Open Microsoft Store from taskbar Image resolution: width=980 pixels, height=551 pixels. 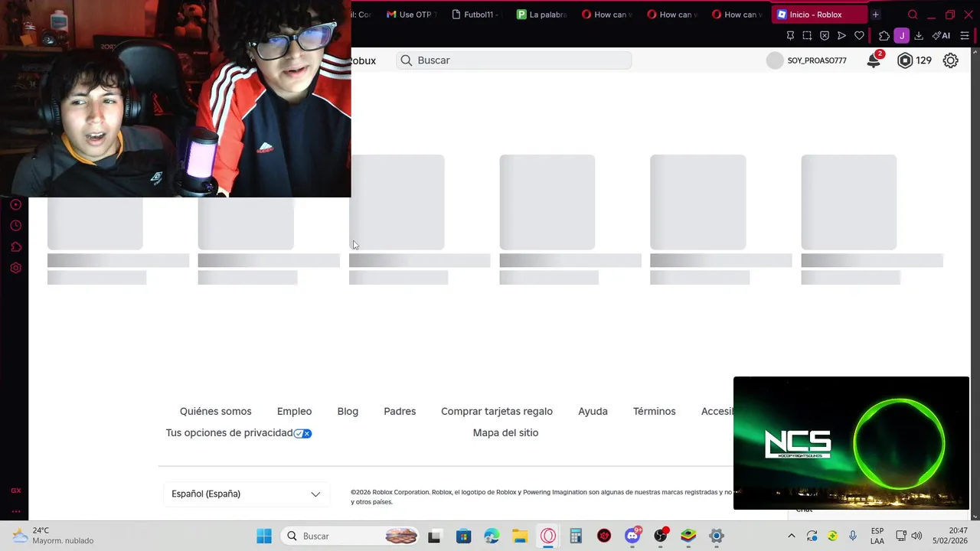pos(463,536)
